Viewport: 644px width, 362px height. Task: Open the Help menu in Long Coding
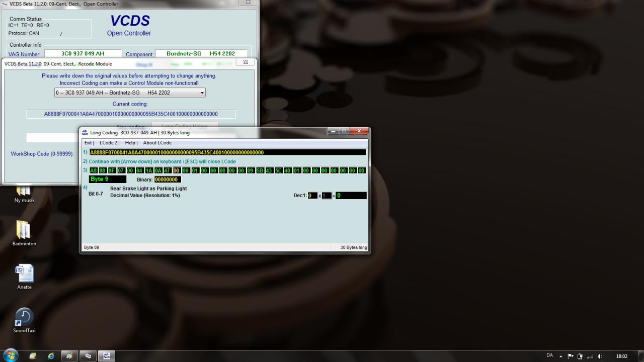pos(131,143)
